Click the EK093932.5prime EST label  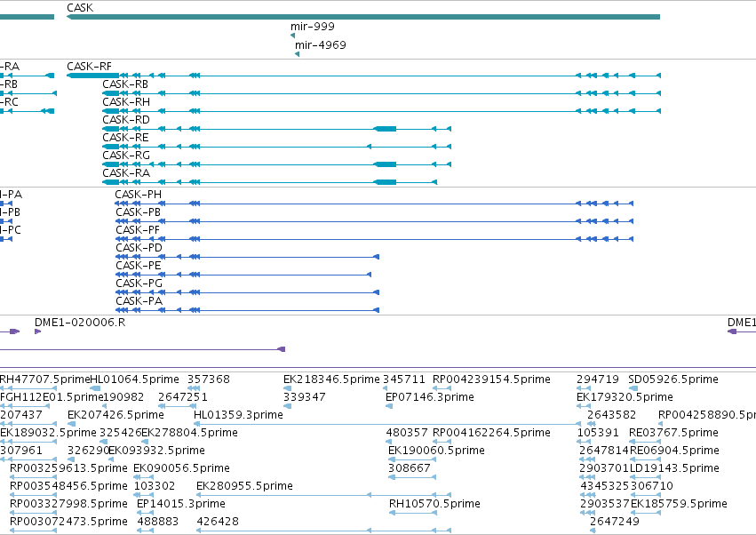coord(156,451)
